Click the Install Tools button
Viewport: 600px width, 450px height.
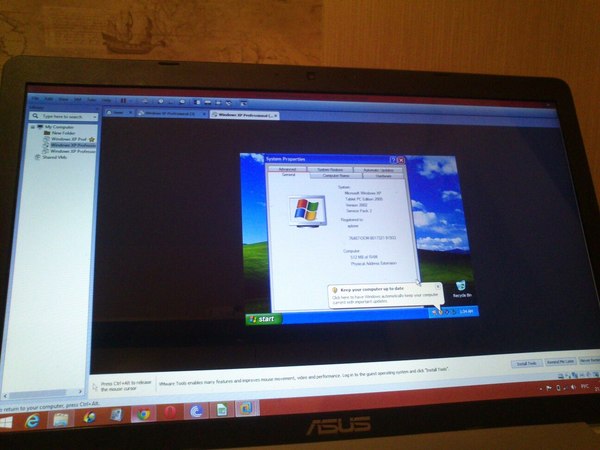tap(526, 364)
